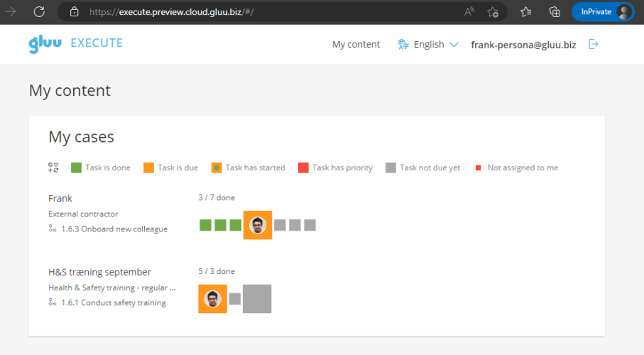644x355 pixels.
Task: Open the orange due task avatar in Frank case
Action: (258, 225)
